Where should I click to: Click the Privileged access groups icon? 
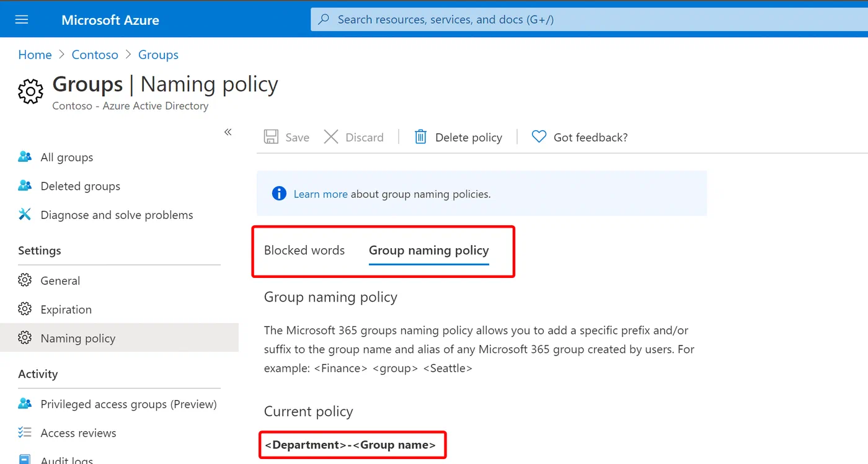pos(25,403)
